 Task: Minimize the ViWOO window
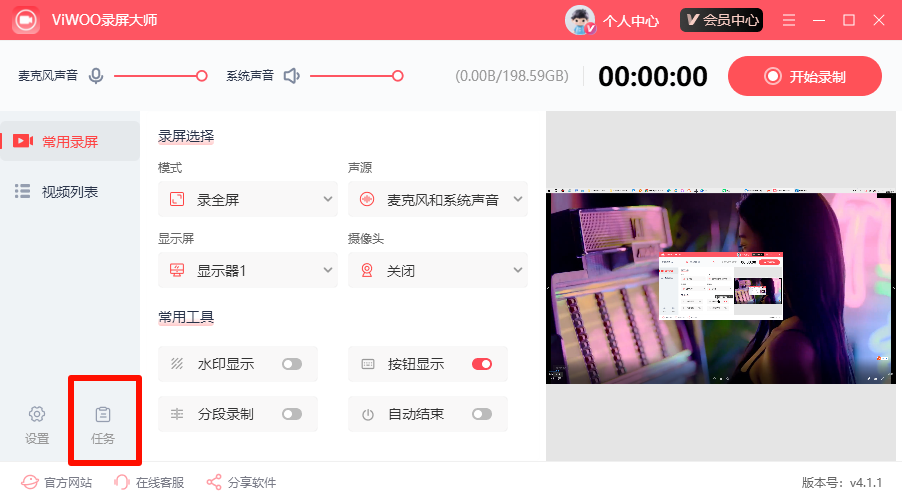(x=819, y=20)
